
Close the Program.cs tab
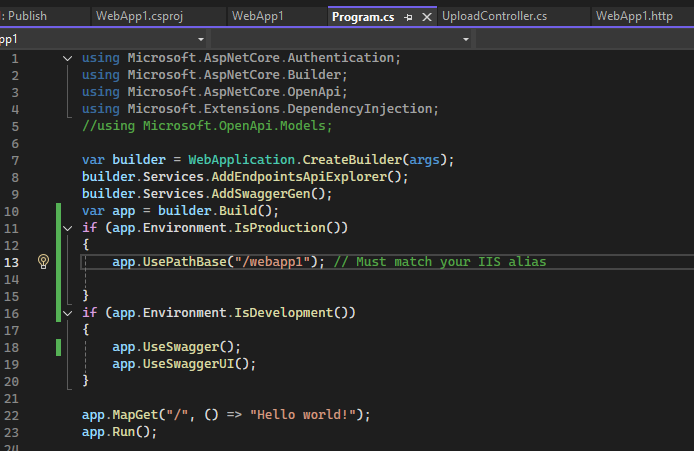point(427,17)
